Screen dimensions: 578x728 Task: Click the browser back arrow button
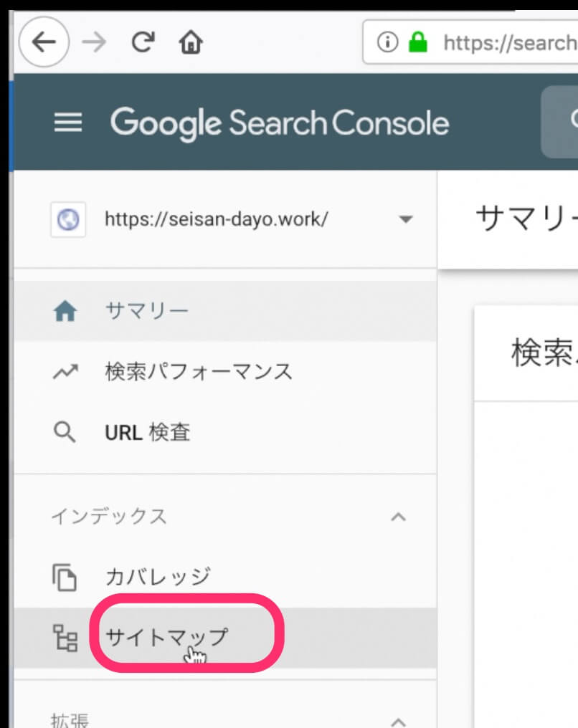(44, 43)
